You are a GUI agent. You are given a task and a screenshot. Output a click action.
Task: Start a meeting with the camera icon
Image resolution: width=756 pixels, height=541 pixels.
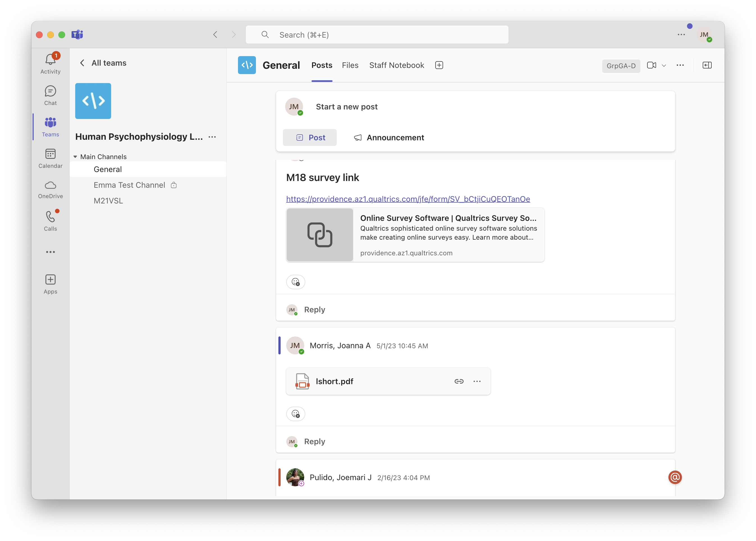click(651, 65)
